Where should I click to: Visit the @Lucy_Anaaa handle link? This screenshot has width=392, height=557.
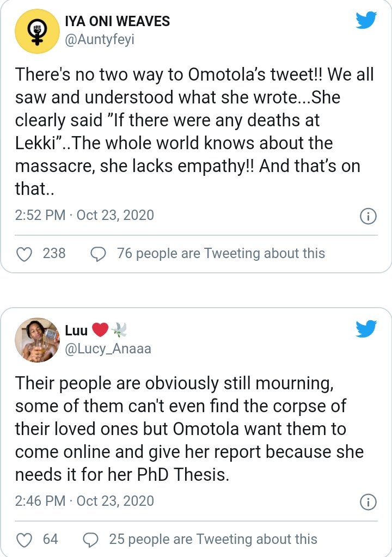[107, 348]
